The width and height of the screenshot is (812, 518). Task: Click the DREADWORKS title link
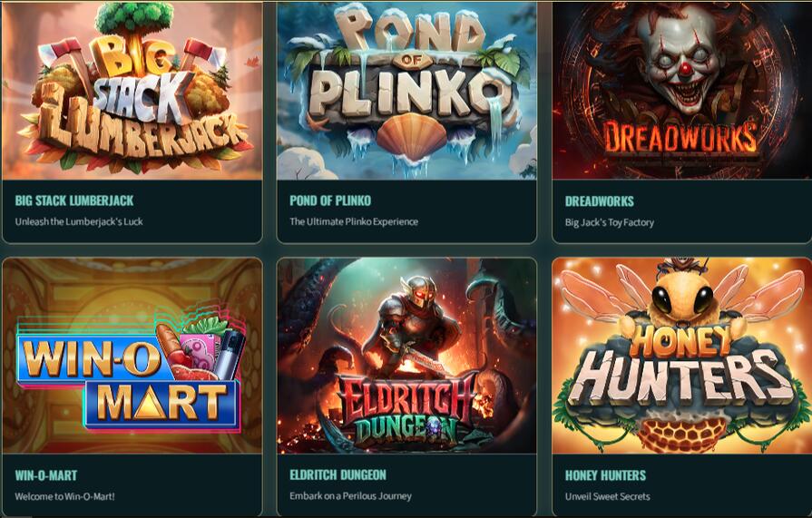[599, 201]
